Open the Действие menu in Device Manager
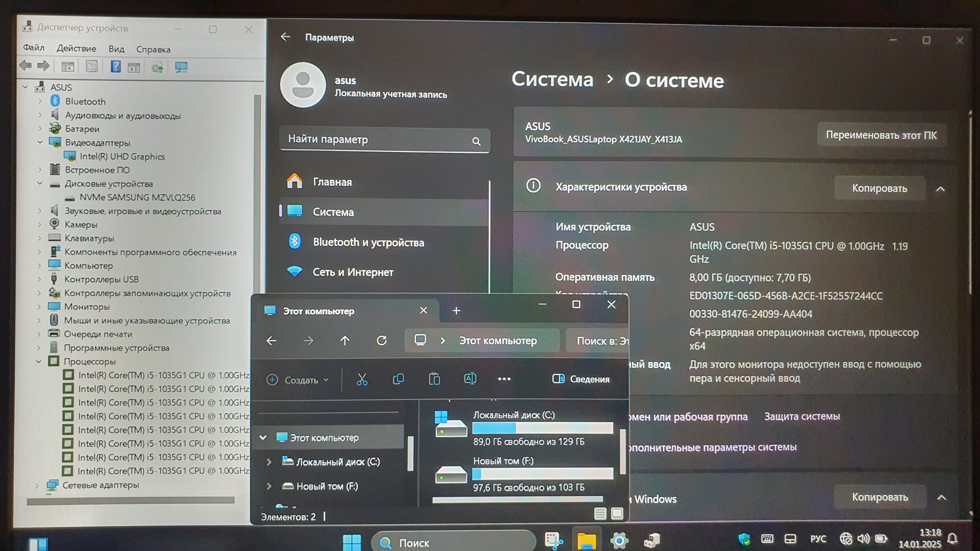The width and height of the screenshot is (980, 551). click(76, 49)
